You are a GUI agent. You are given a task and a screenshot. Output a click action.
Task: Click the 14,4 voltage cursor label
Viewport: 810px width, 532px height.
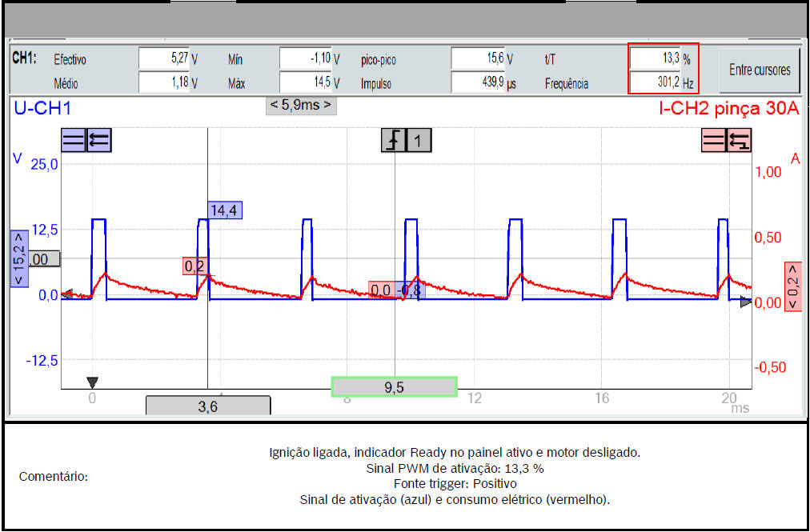point(225,210)
